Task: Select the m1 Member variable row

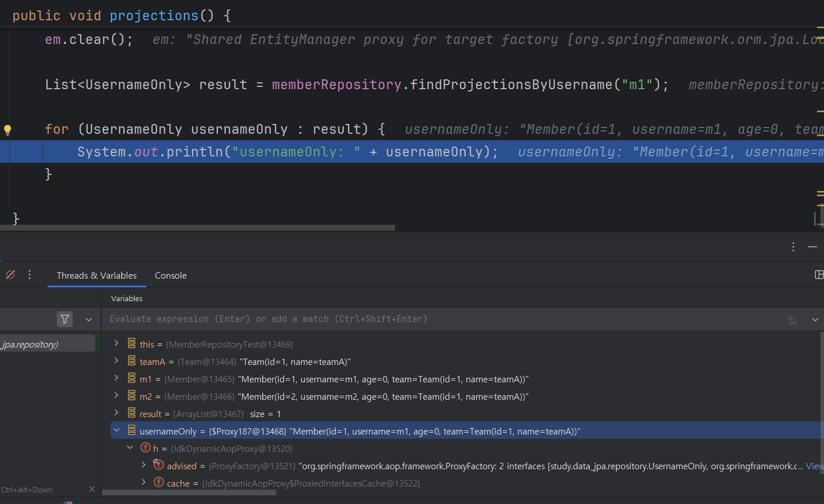Action: tap(466, 379)
